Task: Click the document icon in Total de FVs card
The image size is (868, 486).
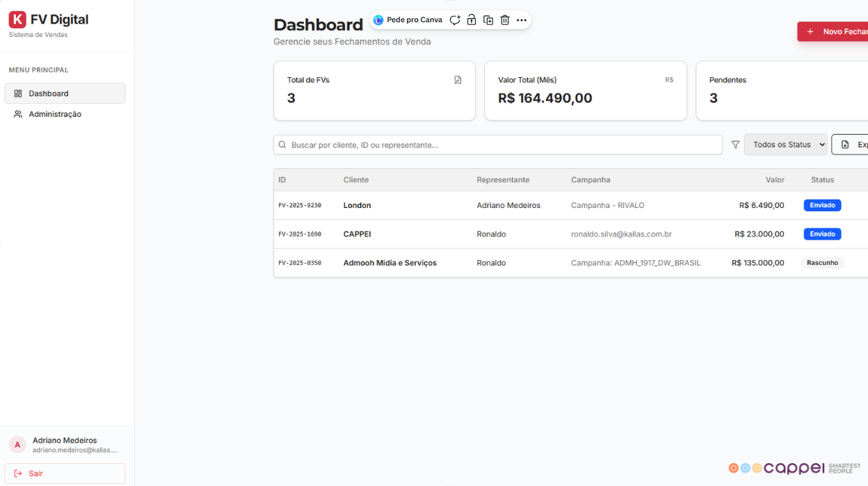Action: (458, 80)
